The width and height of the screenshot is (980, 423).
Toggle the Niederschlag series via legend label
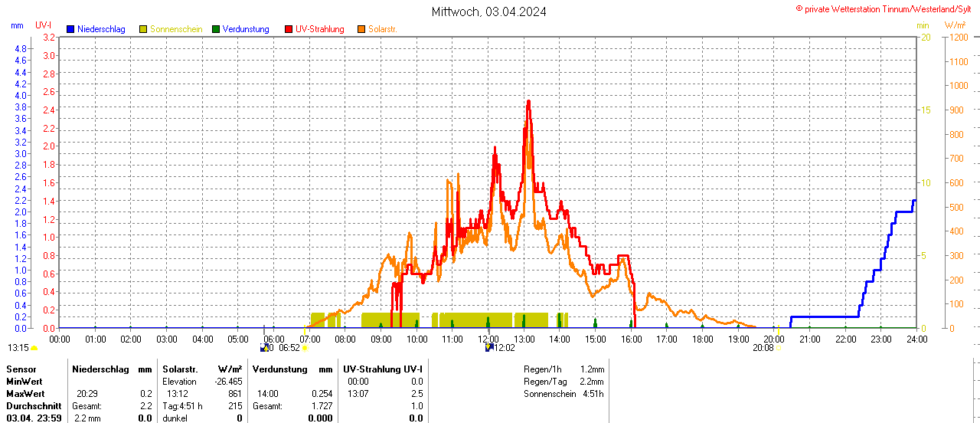tap(101, 29)
